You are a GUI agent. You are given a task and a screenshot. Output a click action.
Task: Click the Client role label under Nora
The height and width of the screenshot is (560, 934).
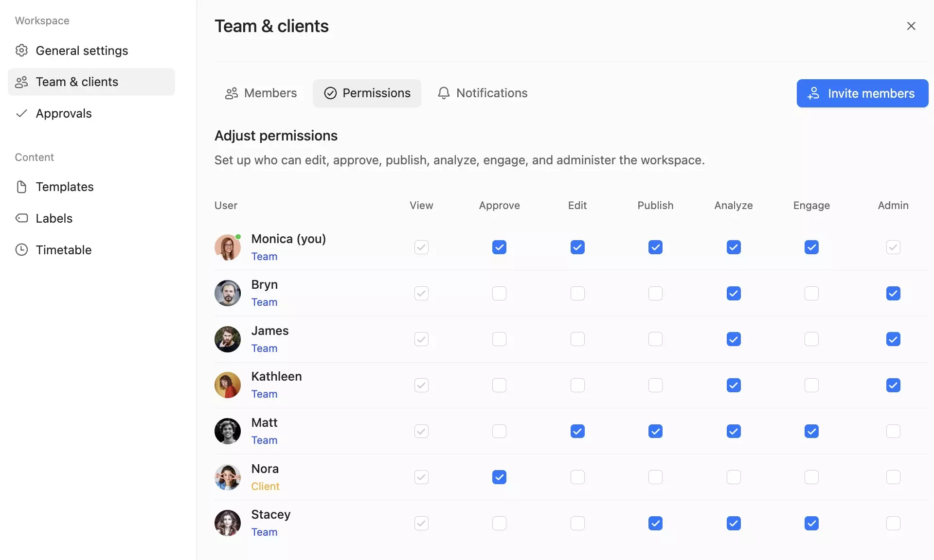(x=265, y=486)
